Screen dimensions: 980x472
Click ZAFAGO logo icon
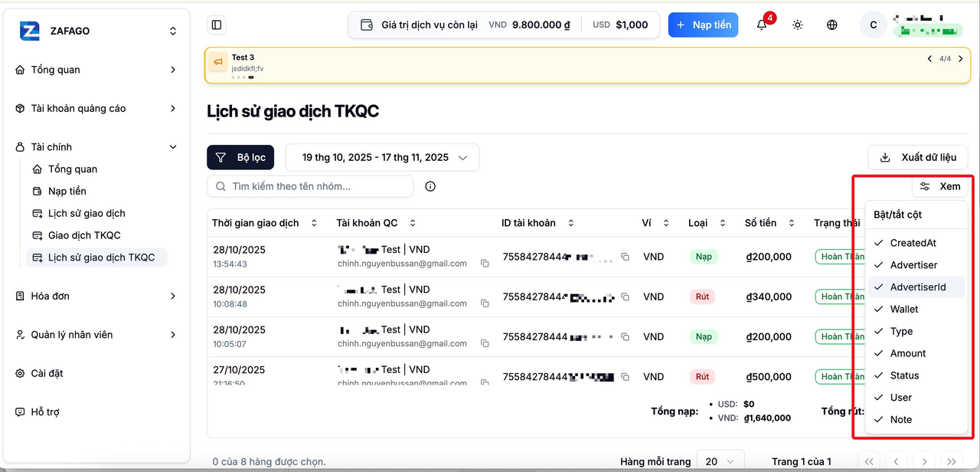[30, 31]
